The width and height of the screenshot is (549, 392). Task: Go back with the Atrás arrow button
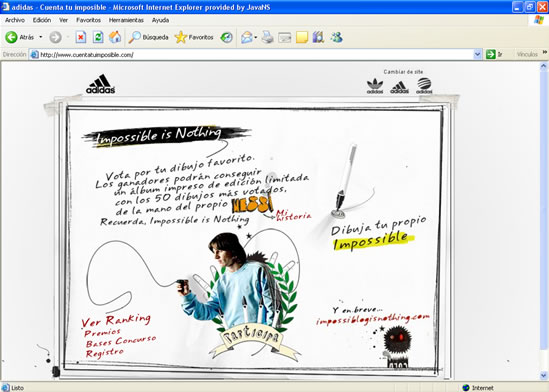point(19,37)
